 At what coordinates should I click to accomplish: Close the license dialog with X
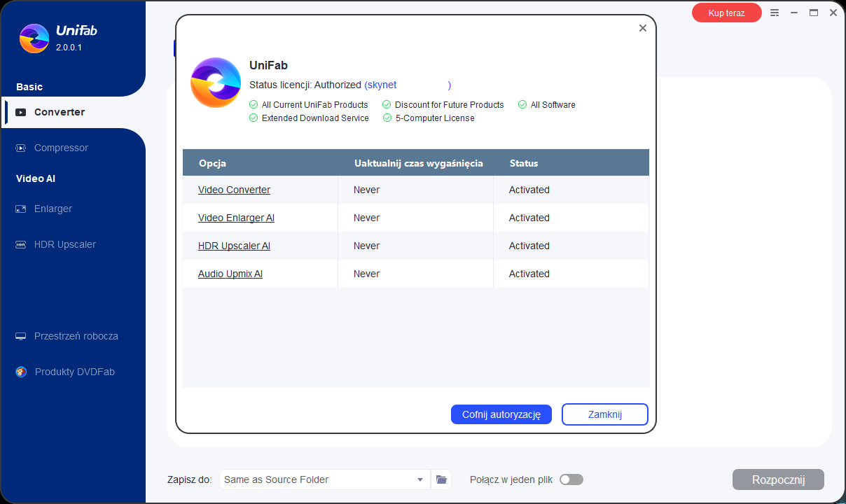[642, 28]
